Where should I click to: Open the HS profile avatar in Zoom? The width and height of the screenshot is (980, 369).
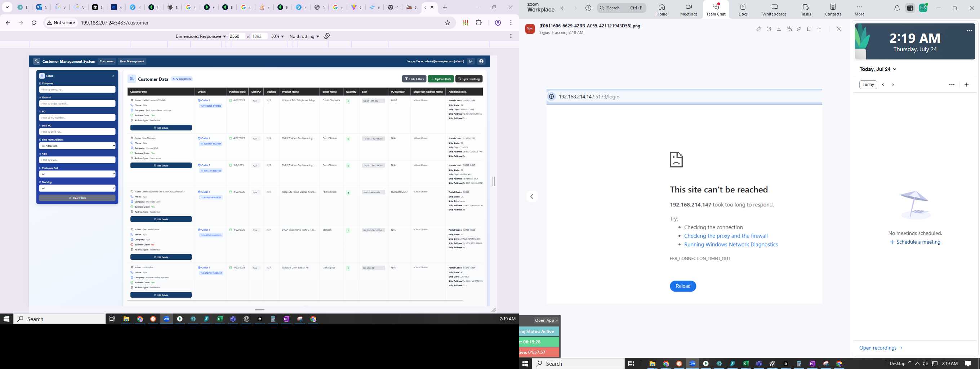923,8
